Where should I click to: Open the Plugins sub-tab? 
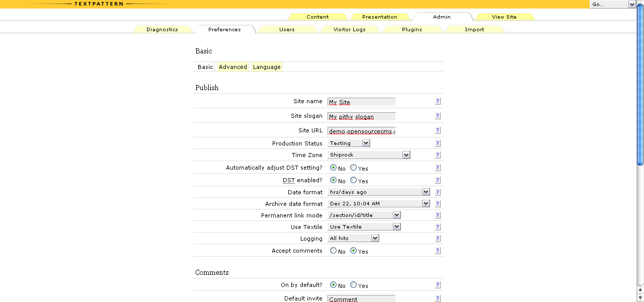[x=412, y=29]
